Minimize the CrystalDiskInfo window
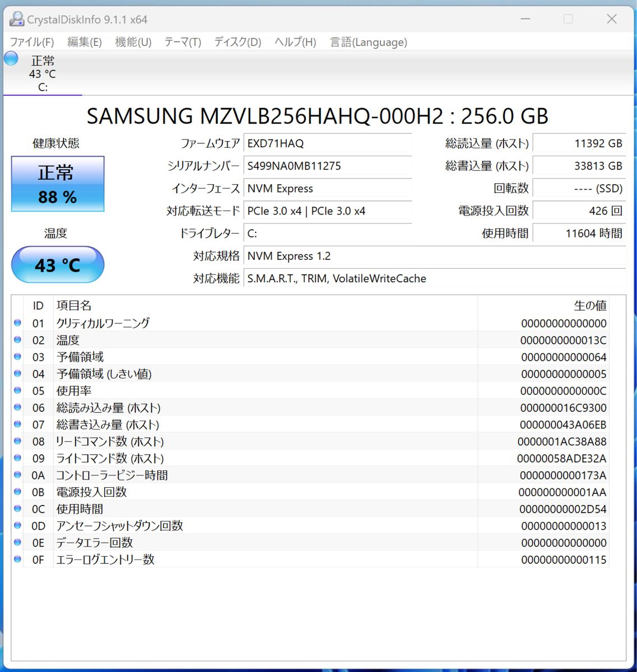Image resolution: width=637 pixels, height=672 pixels. [526, 19]
